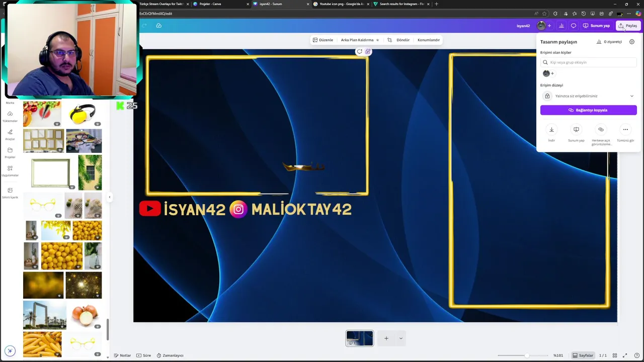Click the side panel vertical scrollbar
644x362 pixels.
point(107,329)
